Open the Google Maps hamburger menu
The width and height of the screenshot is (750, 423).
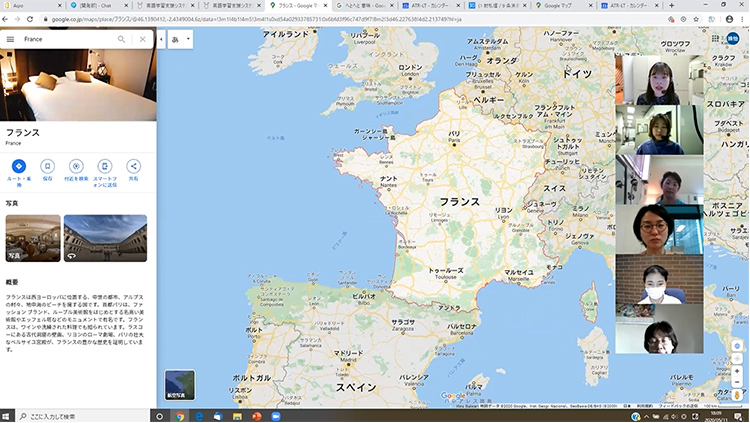click(11, 39)
